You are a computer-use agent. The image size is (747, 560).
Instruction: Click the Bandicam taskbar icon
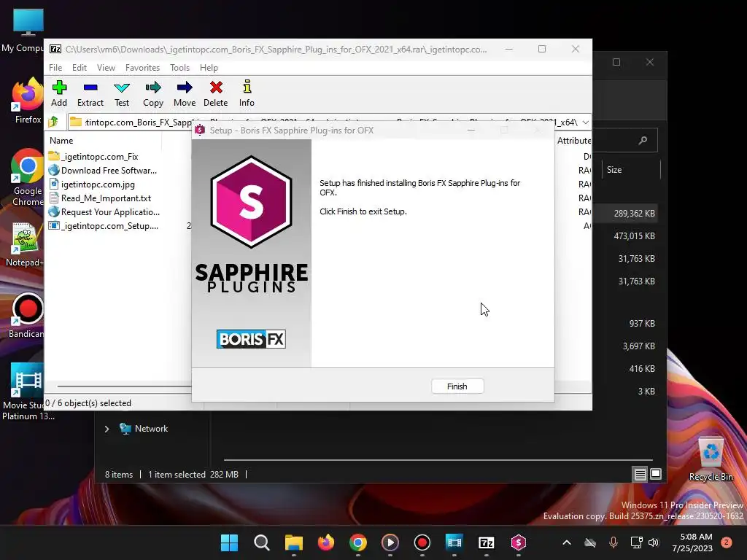coord(422,542)
